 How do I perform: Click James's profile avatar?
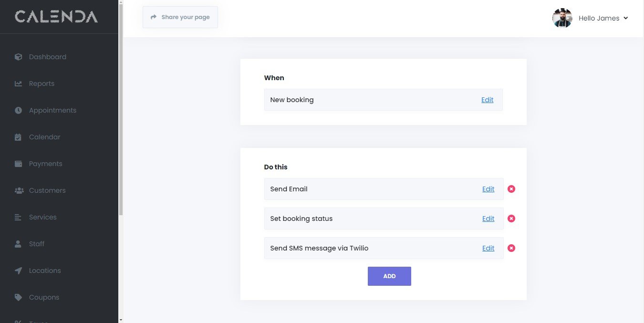coord(562,18)
